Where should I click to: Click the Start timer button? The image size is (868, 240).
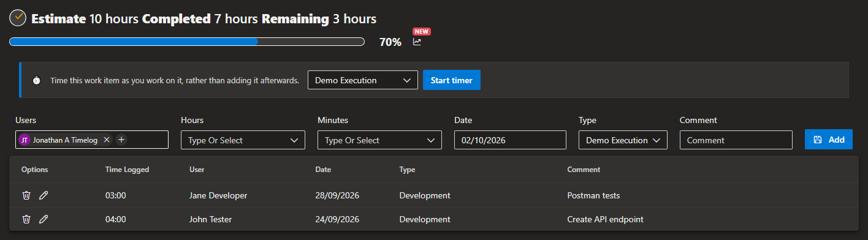click(452, 80)
